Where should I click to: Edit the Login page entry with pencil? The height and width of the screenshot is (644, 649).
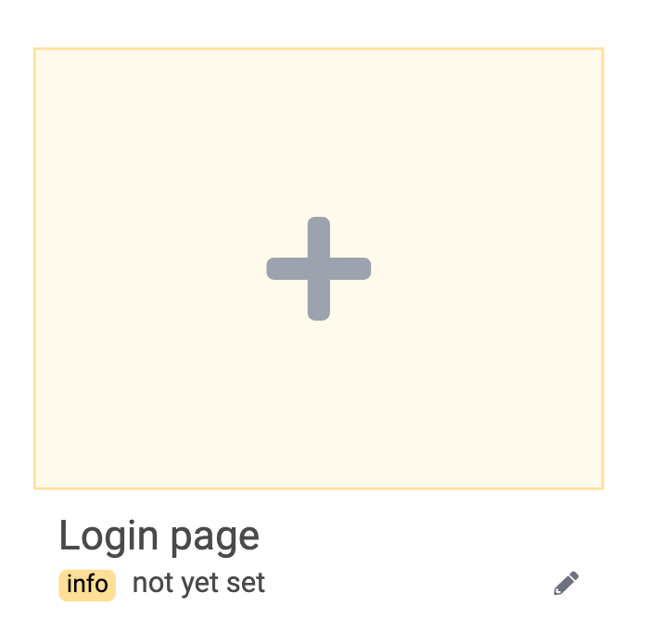566,583
